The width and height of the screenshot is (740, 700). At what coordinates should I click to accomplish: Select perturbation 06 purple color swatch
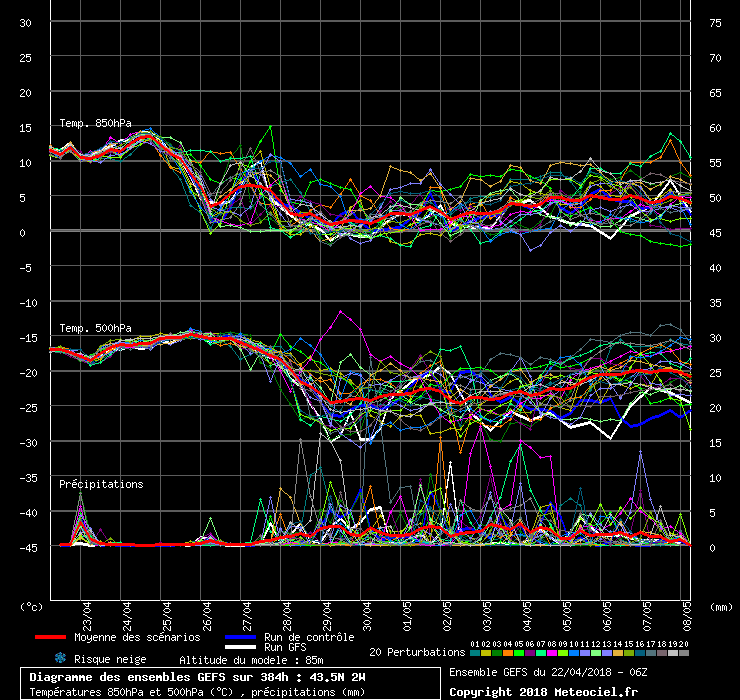530,653
